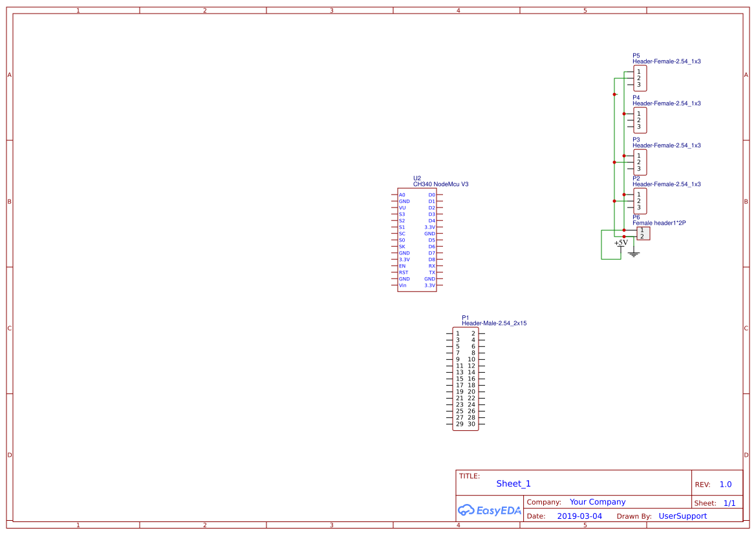Select the P1 2x15 male header body

point(465,379)
